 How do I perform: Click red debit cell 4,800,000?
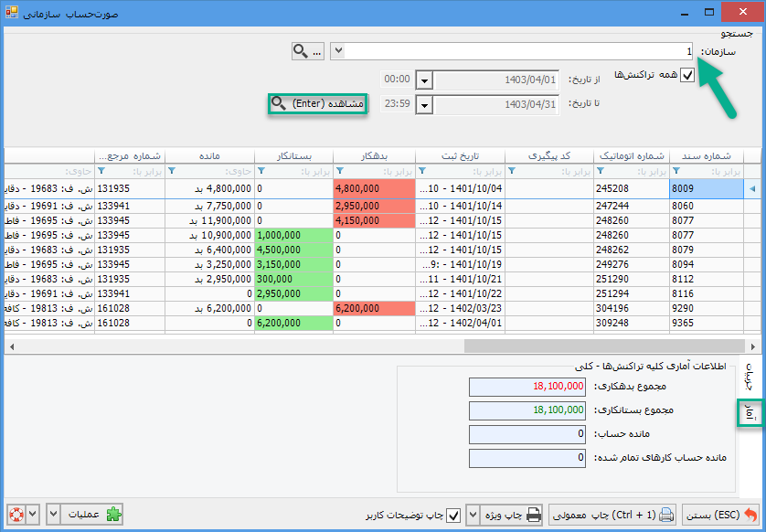(x=374, y=188)
